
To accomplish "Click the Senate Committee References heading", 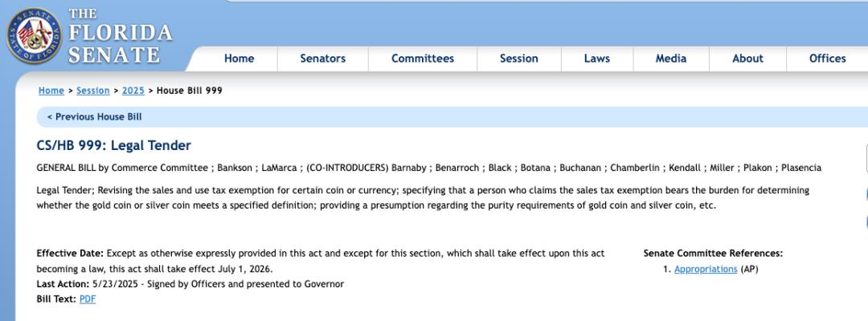I will coord(712,254).
